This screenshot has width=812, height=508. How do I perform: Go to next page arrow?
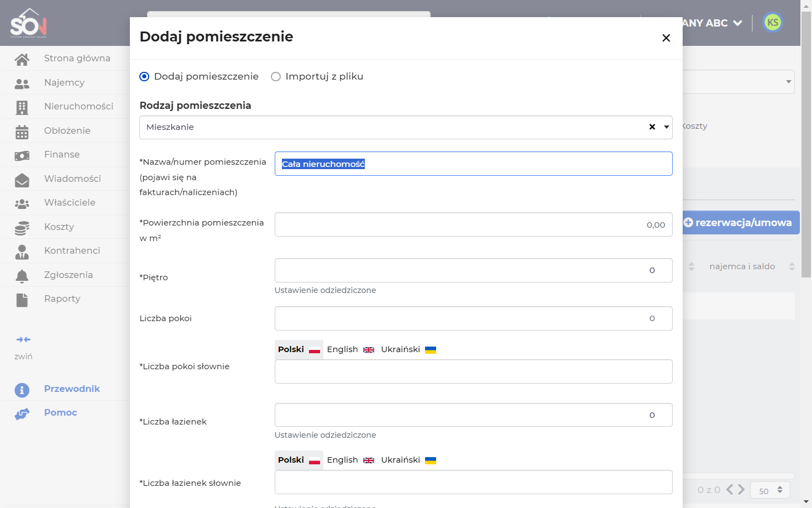click(x=741, y=490)
